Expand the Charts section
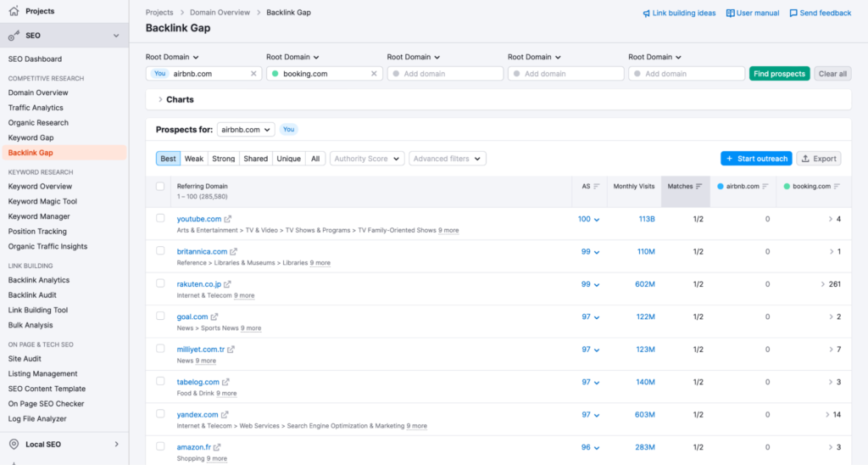The width and height of the screenshot is (868, 465). (498, 100)
